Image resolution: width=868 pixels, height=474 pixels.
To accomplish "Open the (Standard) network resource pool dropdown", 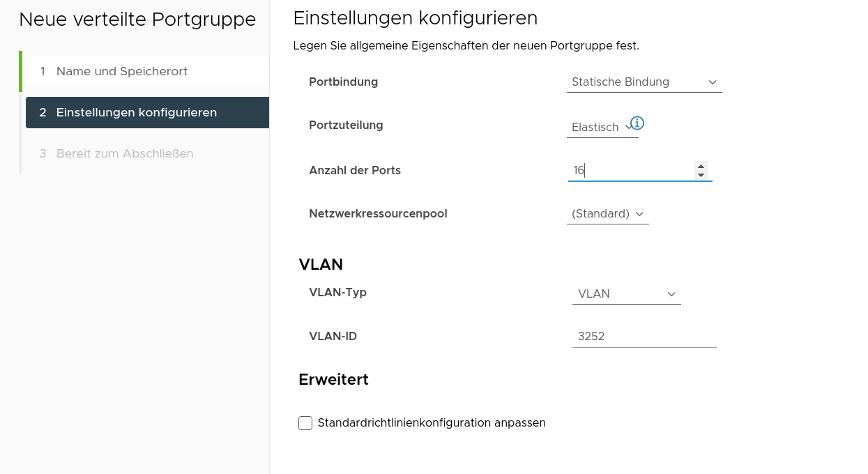I will pos(607,214).
